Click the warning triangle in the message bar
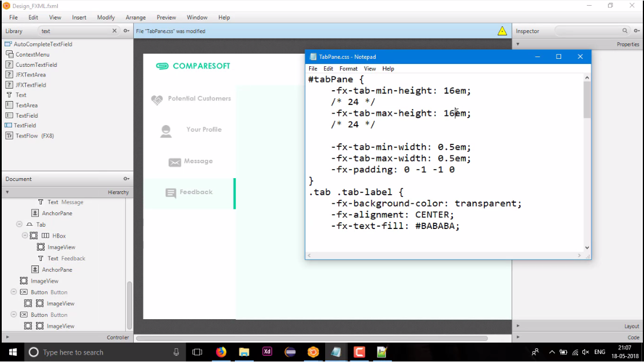This screenshot has width=644, height=362. [502, 31]
